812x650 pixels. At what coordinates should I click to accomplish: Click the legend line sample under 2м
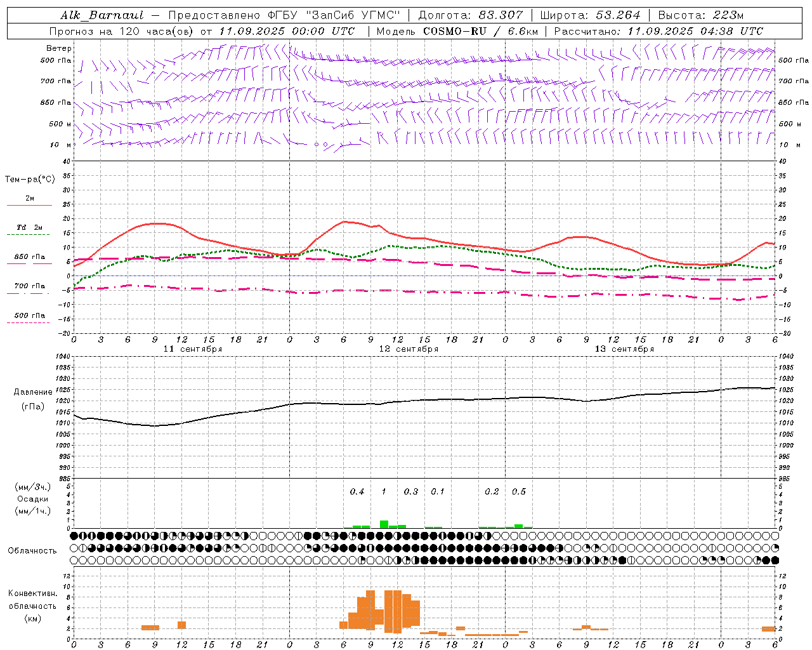(29, 205)
